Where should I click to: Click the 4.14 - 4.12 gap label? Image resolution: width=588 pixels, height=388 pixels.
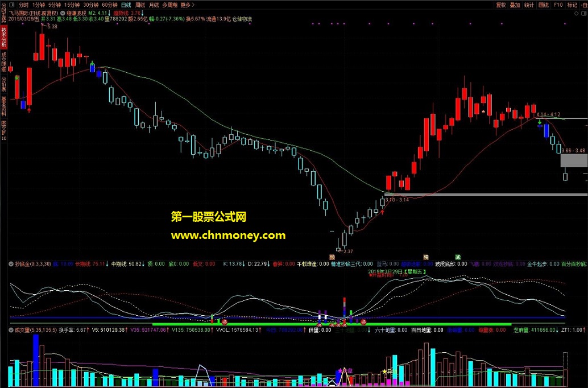548,114
